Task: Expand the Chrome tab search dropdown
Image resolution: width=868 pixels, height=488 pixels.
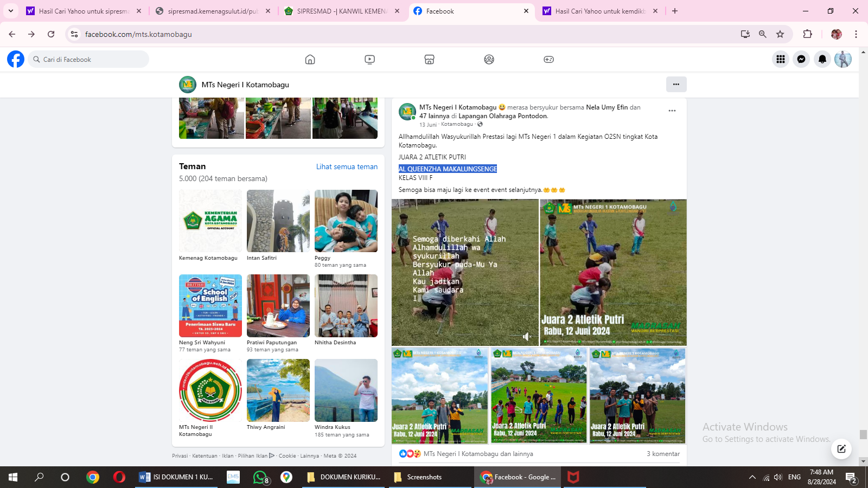Action: coord(10,11)
